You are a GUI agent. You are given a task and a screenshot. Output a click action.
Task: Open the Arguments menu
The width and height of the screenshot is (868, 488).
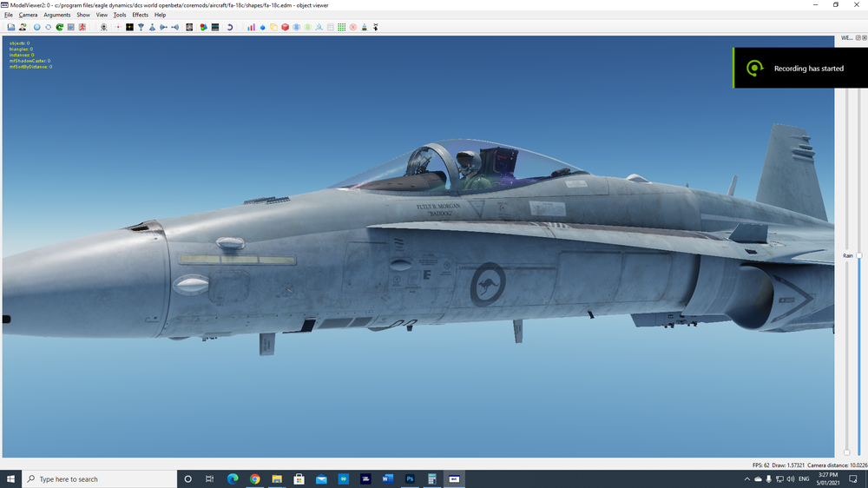tap(57, 15)
